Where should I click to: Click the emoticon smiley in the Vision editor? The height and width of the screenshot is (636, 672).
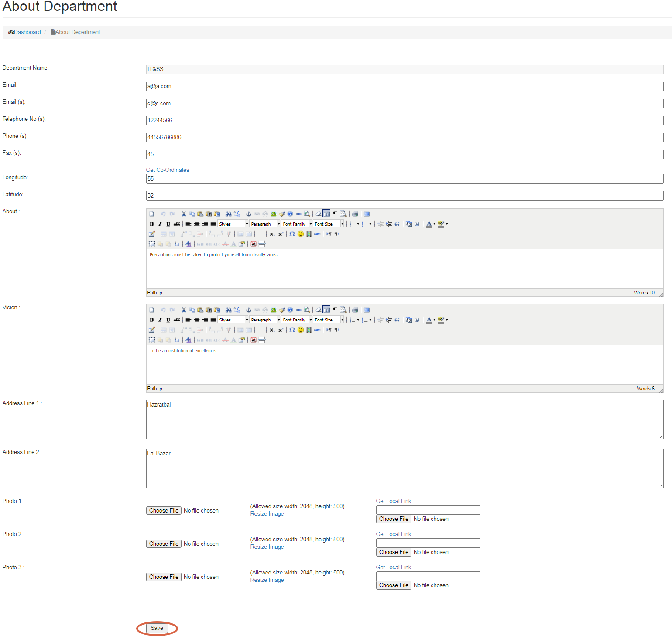pyautogui.click(x=300, y=330)
